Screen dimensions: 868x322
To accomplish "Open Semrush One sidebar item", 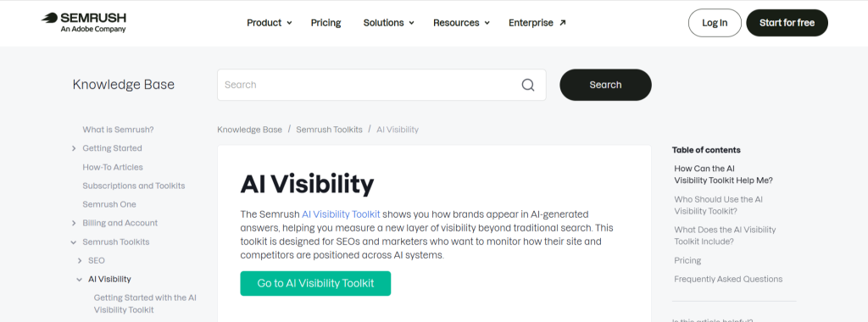I will click(x=109, y=204).
